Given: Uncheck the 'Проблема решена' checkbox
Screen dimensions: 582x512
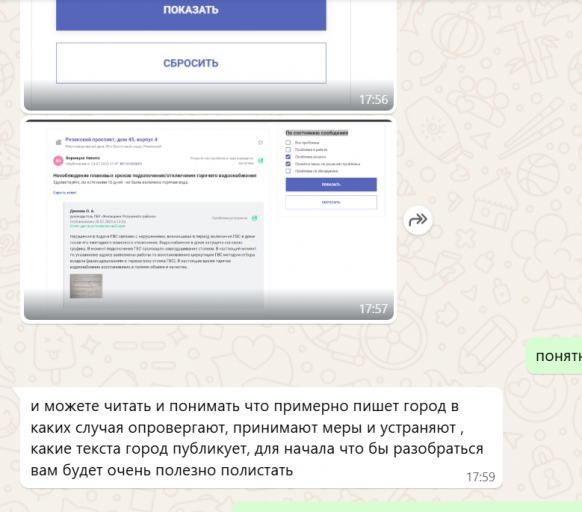Looking at the screenshot, I should 288,157.
